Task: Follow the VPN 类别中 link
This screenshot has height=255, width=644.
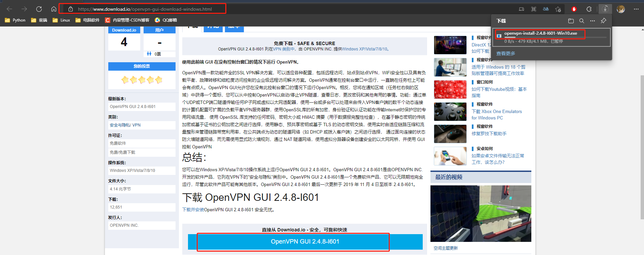Action: (x=284, y=49)
